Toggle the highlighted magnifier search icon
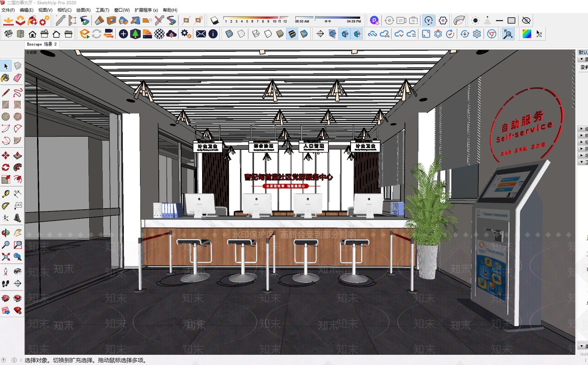This screenshot has width=588, height=365. pyautogui.click(x=508, y=34)
